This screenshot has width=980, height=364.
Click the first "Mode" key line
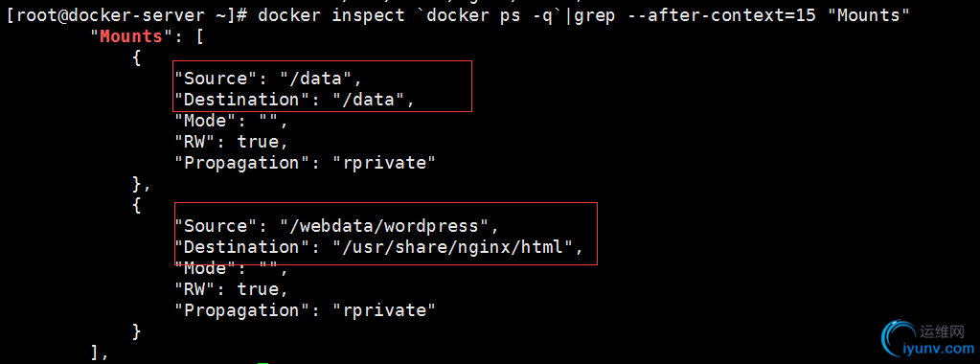[x=231, y=121]
